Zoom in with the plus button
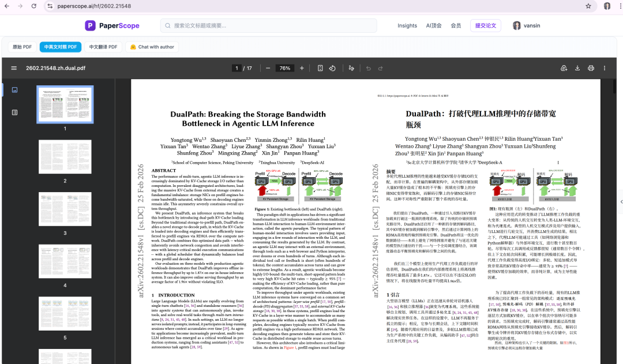This screenshot has height=364, width=623. pyautogui.click(x=302, y=68)
